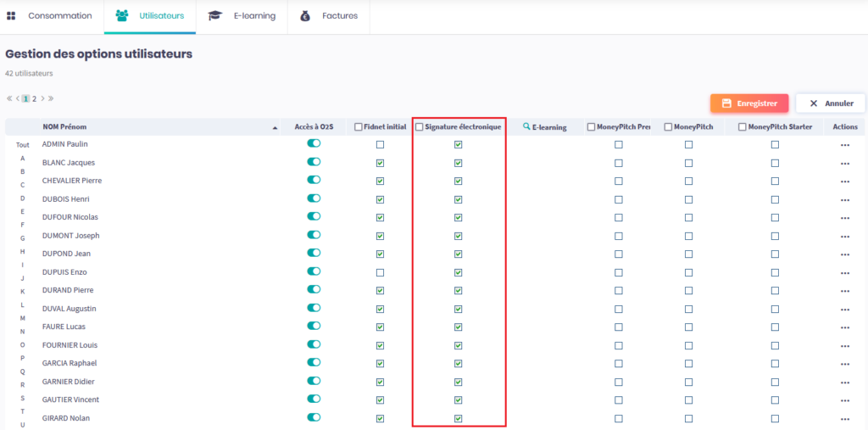Sort by NOM Prénom using the arrow

point(275,127)
